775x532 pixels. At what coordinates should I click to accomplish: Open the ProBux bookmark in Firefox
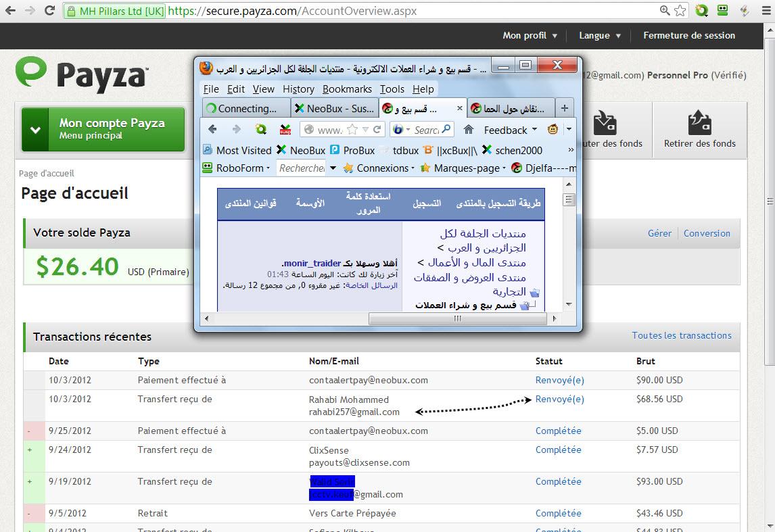352,150
